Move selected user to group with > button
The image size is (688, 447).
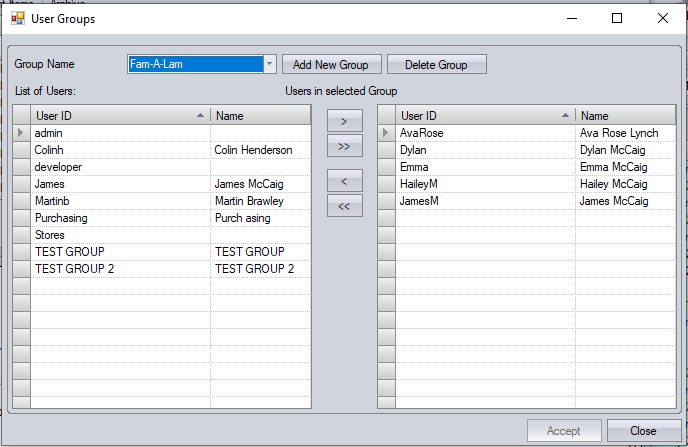344,121
